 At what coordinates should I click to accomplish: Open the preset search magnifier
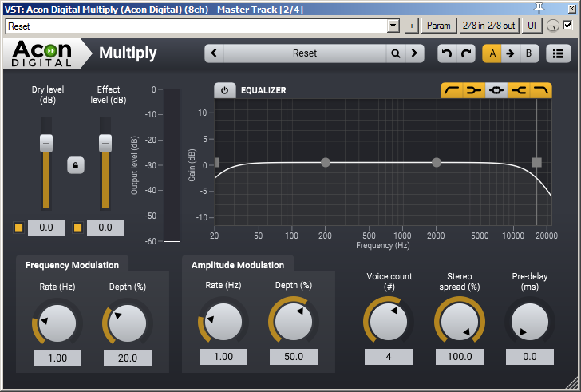(396, 53)
